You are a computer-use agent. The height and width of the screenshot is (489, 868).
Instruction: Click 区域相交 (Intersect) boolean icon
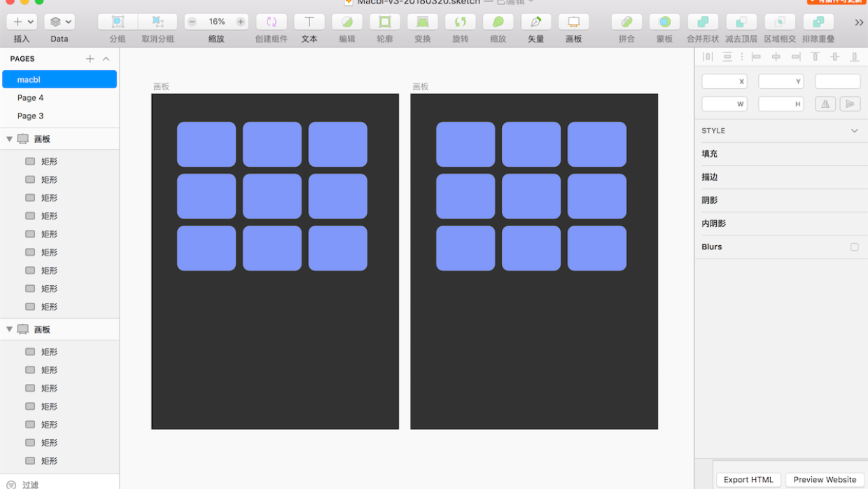click(780, 22)
